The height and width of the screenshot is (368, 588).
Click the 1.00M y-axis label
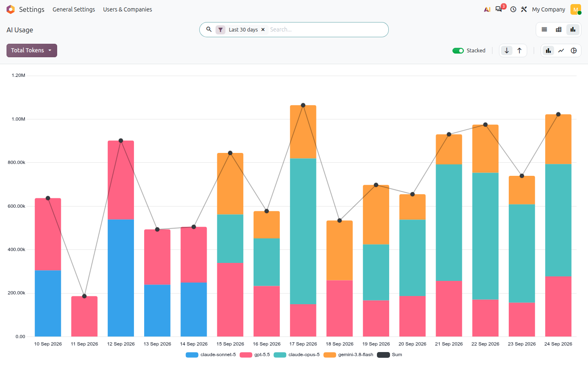coord(18,119)
